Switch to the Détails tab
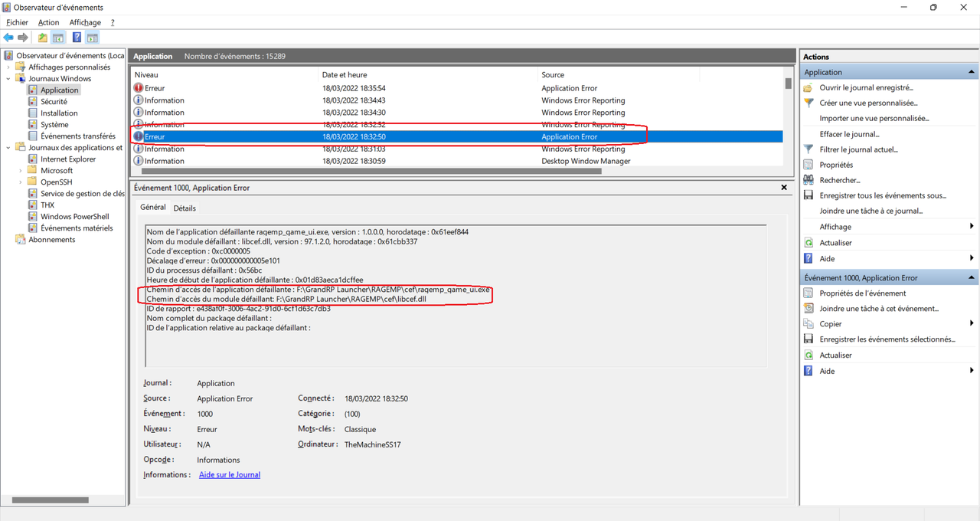 tap(185, 208)
